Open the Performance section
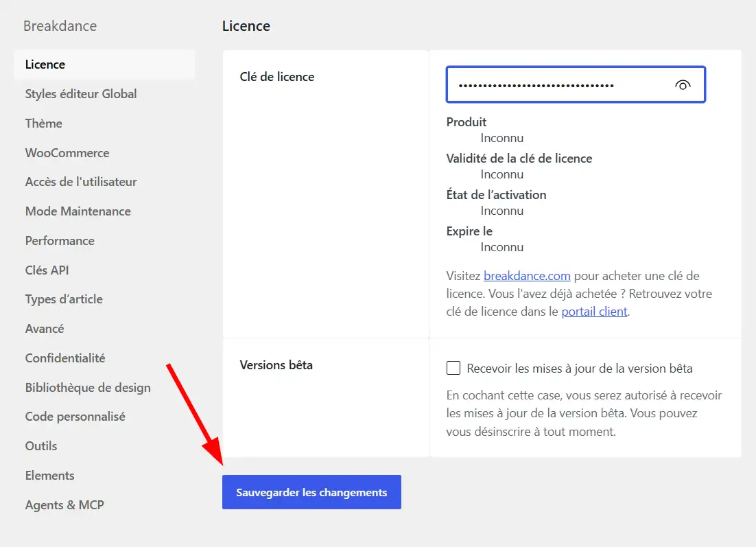Viewport: 756px width, 547px height. pyautogui.click(x=60, y=241)
